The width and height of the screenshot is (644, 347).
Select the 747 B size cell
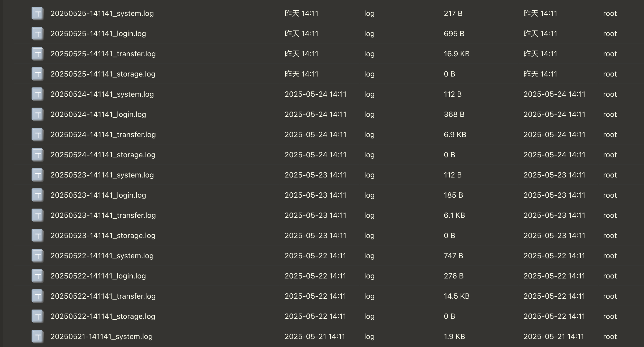453,256
